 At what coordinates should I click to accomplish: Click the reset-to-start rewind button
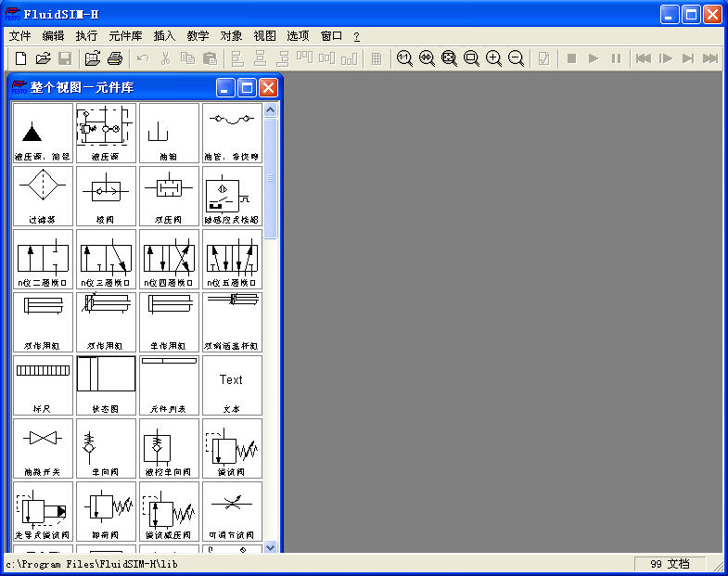[643, 58]
